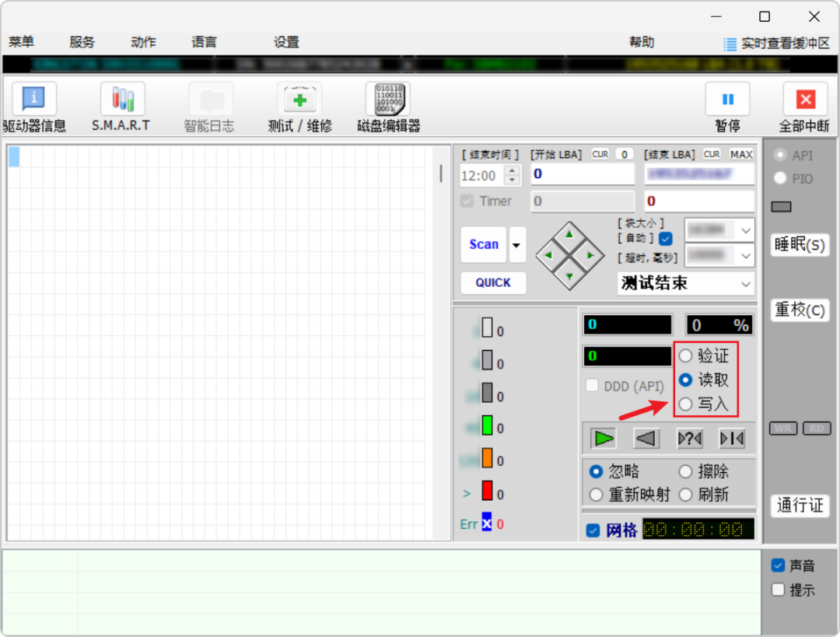The height and width of the screenshot is (637, 840).
Task: Click the orange block legend swatch
Action: (487, 457)
